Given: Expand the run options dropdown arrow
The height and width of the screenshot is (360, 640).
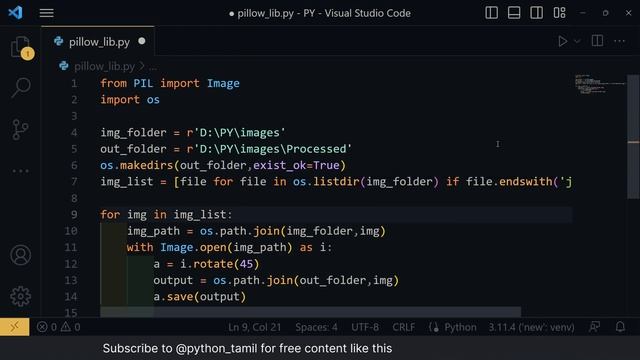Looking at the screenshot, I should pos(577,41).
